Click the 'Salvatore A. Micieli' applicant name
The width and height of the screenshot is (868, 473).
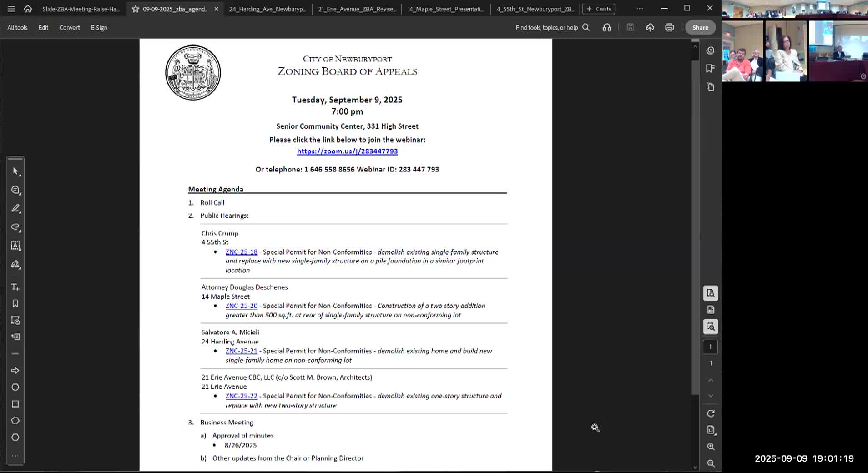[x=230, y=332]
